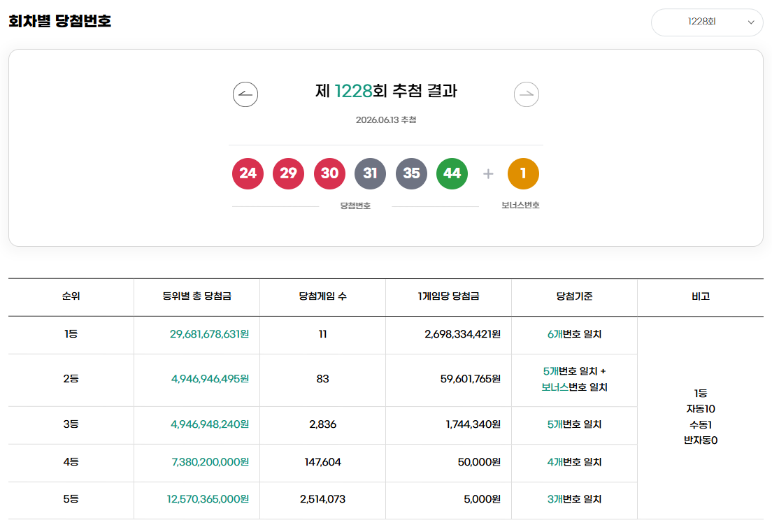
Task: Click the 5등 rank cell
Action: (71, 499)
